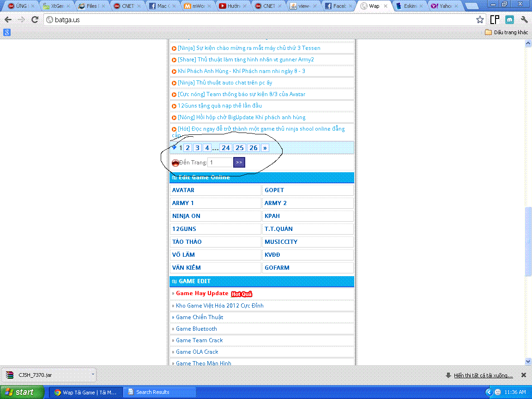The height and width of the screenshot is (399, 532).
Task: Expand CJSH_7370.jar download options arrow
Action: pyautogui.click(x=93, y=375)
